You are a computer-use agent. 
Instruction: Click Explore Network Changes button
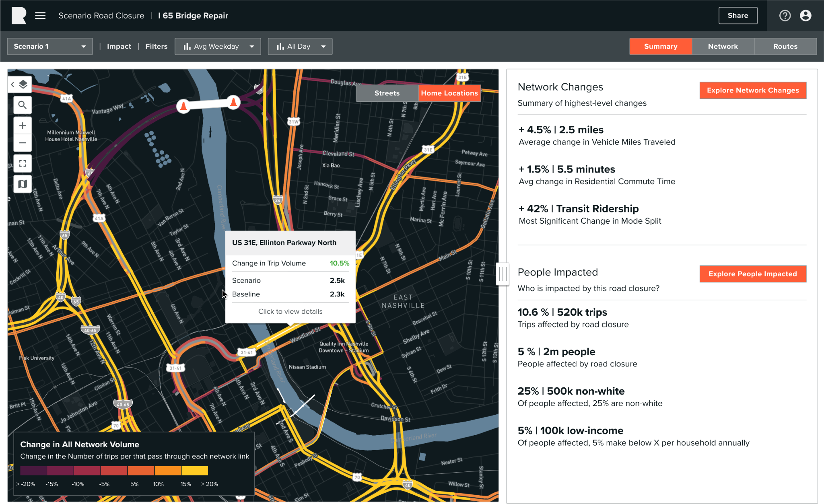pyautogui.click(x=752, y=90)
